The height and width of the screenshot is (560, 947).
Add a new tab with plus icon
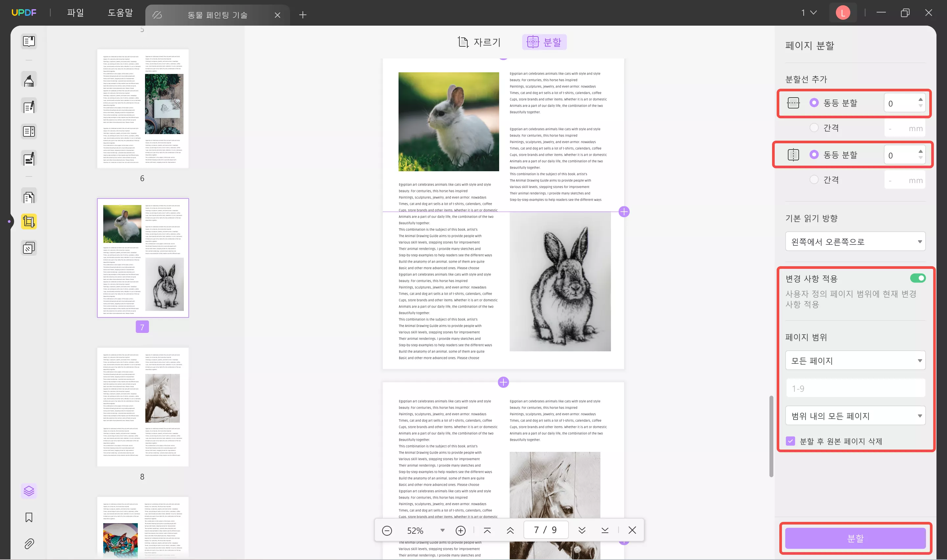click(303, 15)
